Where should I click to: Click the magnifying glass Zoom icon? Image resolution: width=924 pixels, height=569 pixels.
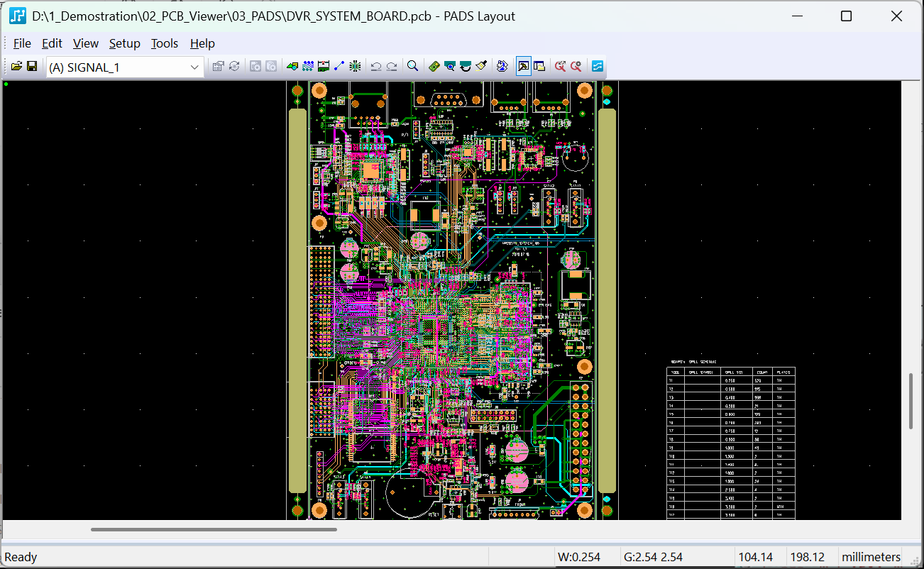(412, 67)
